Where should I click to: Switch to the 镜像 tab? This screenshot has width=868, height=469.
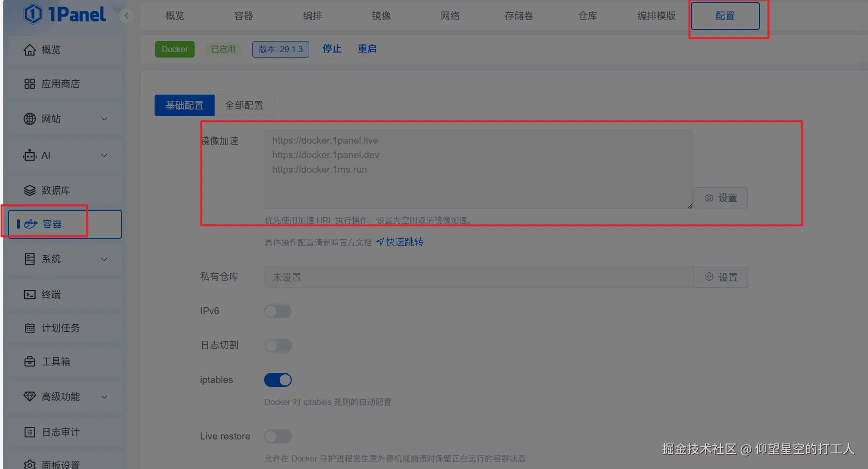(x=381, y=16)
